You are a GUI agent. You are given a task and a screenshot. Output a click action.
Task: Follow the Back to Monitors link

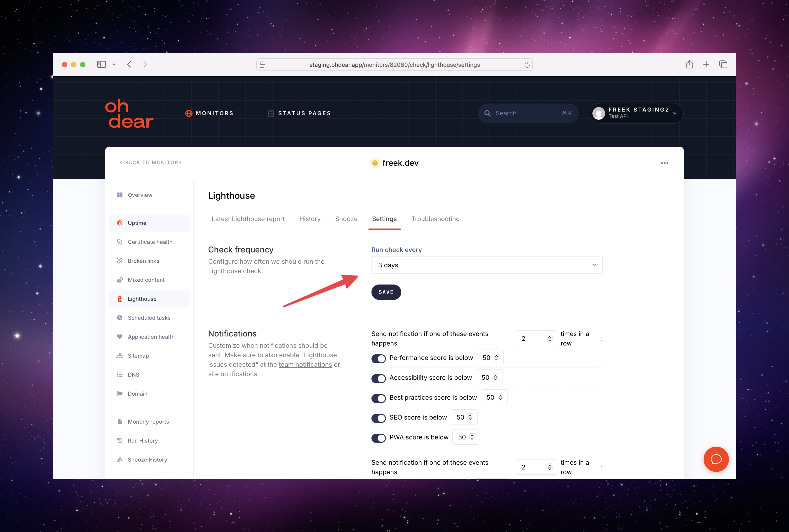151,163
